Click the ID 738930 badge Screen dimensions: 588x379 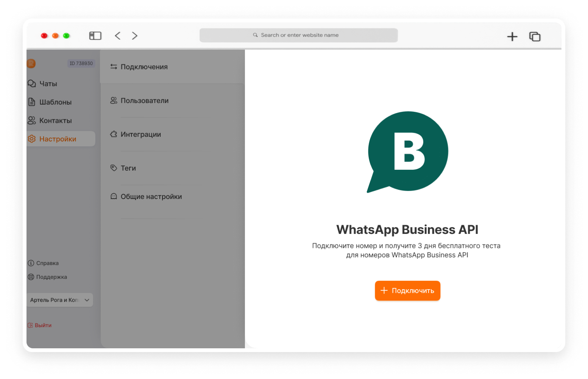(81, 63)
